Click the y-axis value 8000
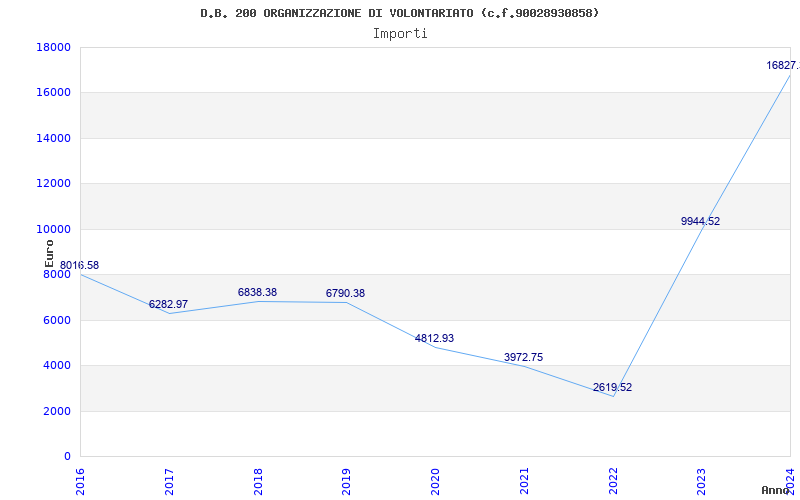Viewport: 800px width, 500px height. (x=57, y=274)
